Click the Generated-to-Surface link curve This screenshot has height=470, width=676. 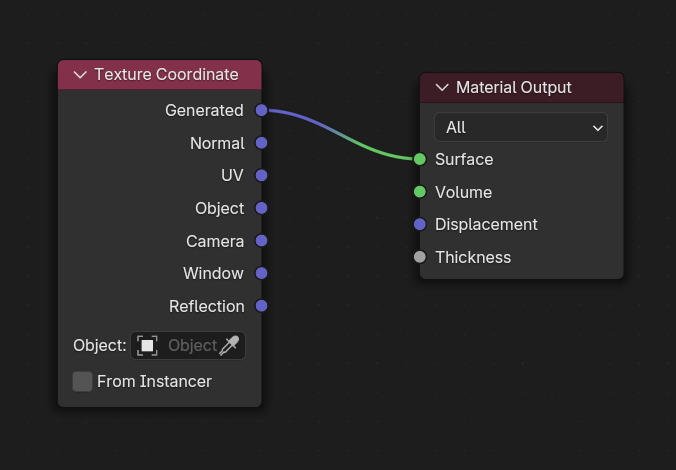point(340,135)
